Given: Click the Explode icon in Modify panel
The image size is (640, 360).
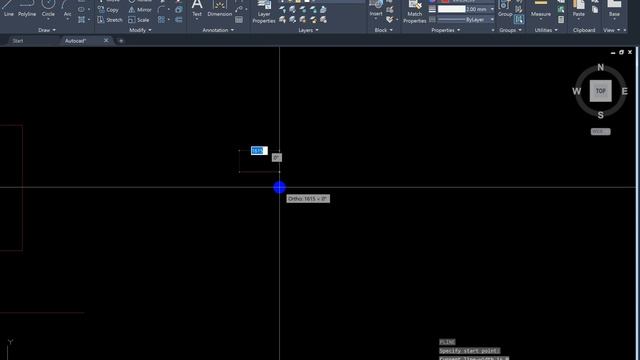Looking at the screenshot, I should coord(179,9).
